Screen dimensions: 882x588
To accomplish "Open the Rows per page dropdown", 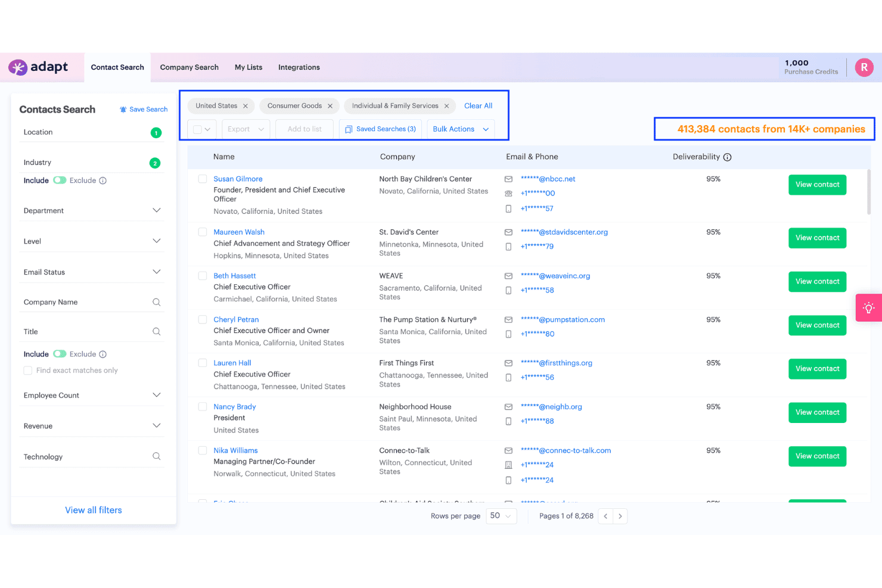I will [x=501, y=516].
